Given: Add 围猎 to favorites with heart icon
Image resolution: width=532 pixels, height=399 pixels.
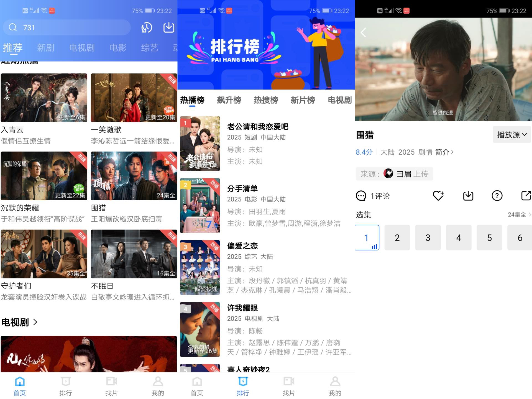Looking at the screenshot, I should click(x=438, y=196).
